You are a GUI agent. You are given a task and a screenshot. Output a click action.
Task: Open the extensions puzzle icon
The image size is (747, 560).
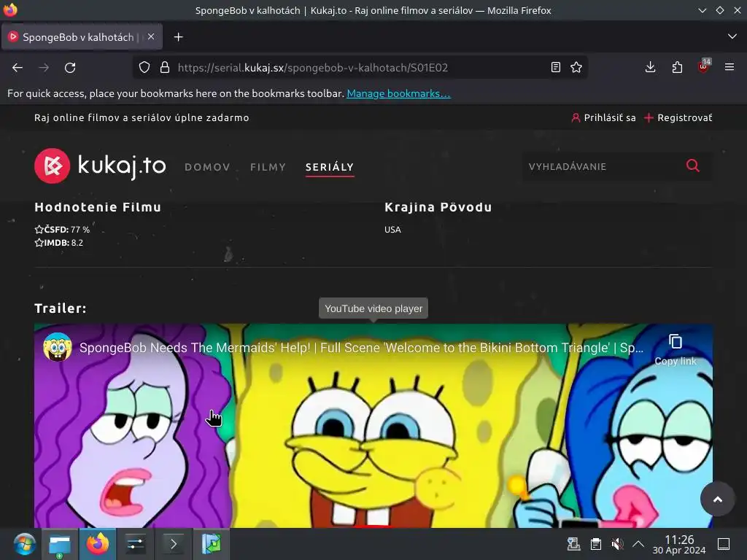(677, 68)
